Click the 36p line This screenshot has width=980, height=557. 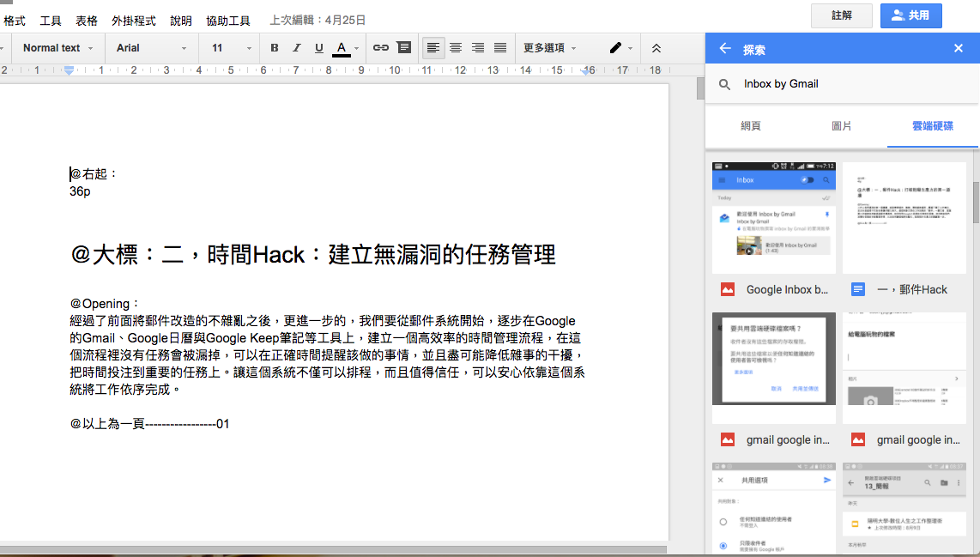[80, 191]
